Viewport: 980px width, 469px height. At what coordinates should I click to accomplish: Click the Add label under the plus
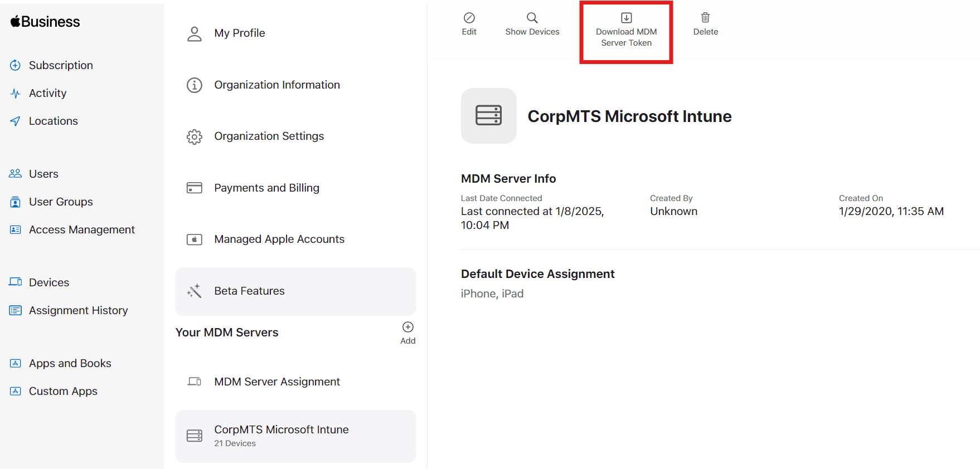pos(408,341)
